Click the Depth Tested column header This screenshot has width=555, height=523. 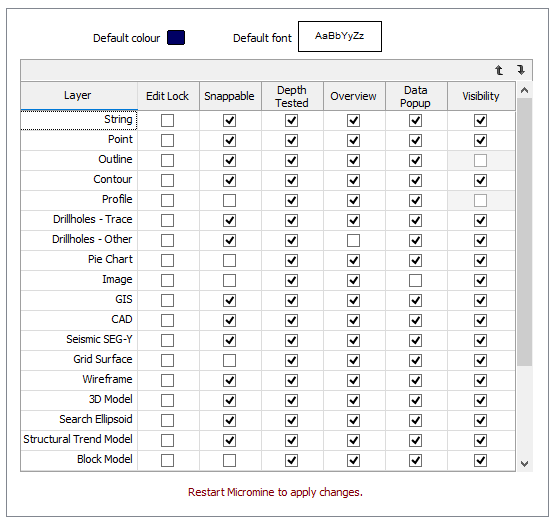[x=292, y=96]
